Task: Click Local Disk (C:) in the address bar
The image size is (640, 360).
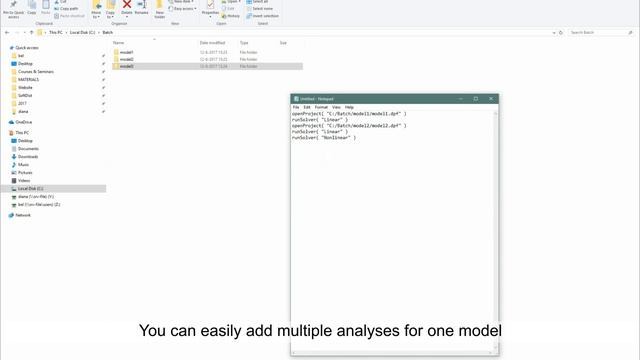Action: (x=82, y=32)
